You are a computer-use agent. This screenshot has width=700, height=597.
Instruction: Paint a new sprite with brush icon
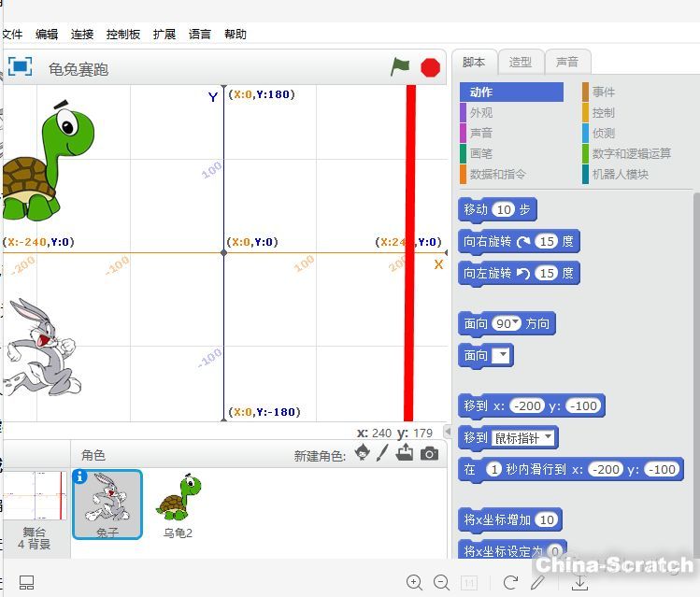[382, 454]
